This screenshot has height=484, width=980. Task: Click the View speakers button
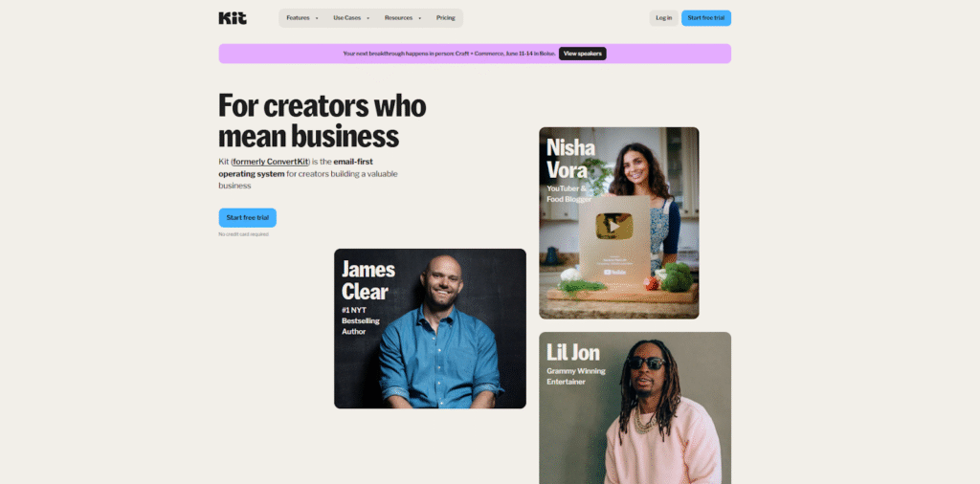point(583,54)
